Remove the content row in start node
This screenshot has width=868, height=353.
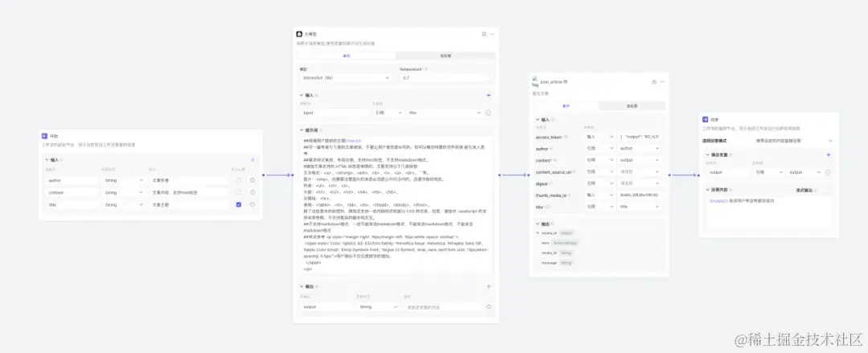point(252,192)
